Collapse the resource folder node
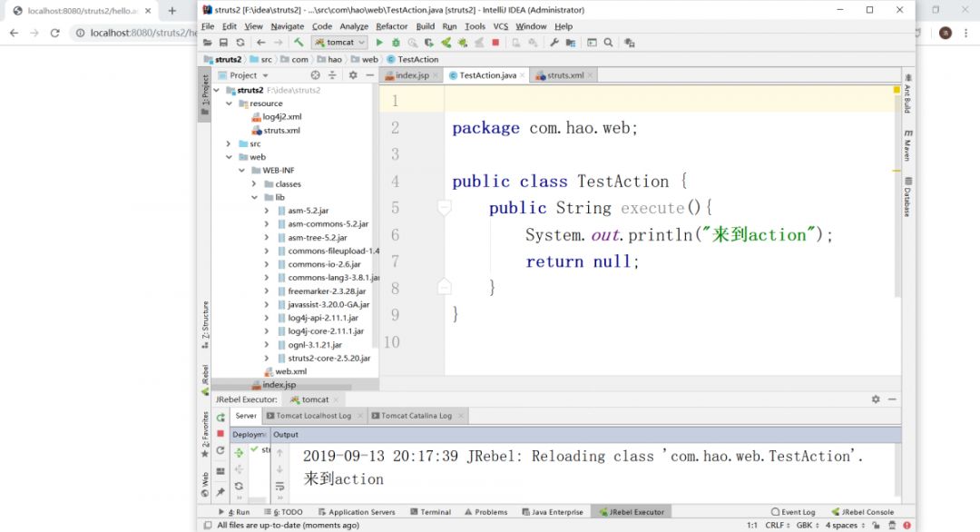 coord(229,103)
